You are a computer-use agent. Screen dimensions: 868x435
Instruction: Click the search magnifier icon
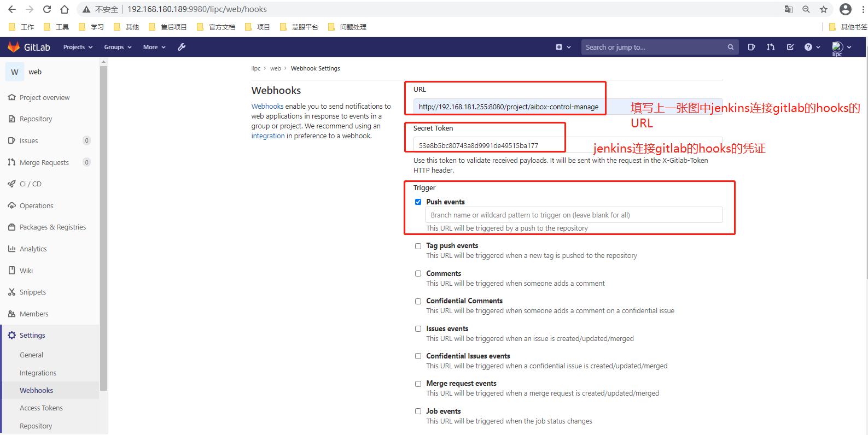tap(730, 47)
